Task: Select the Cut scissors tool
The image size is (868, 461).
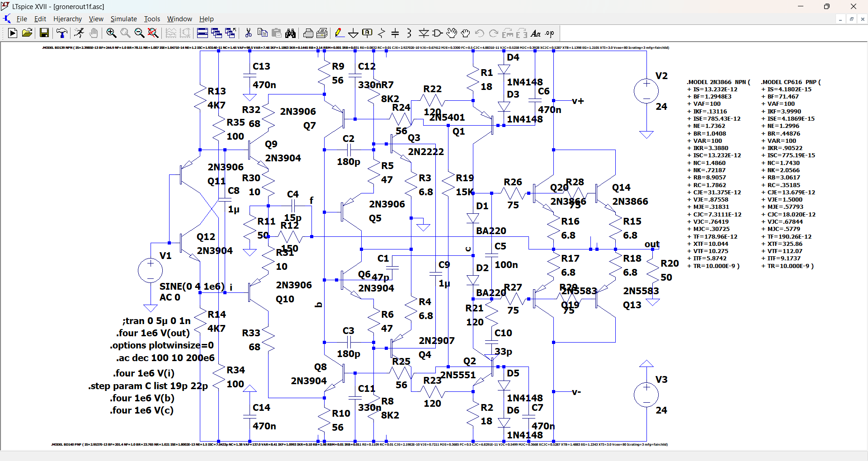Action: click(x=248, y=33)
